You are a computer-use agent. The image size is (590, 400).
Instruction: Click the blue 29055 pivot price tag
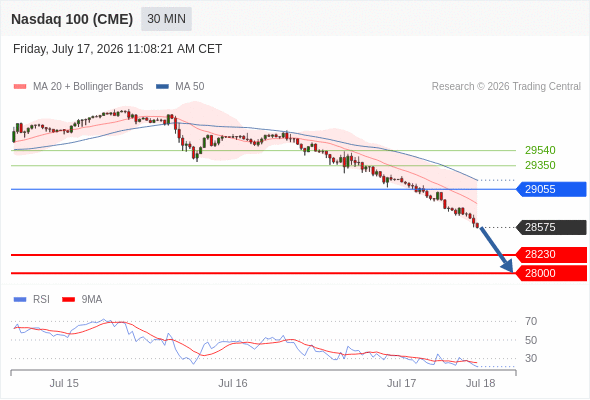coord(551,189)
